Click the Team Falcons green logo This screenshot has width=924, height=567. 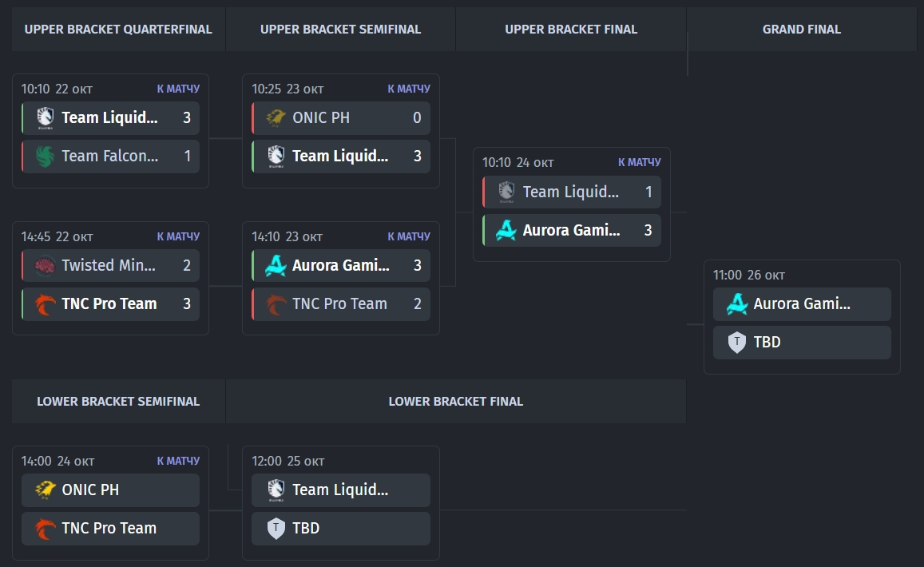45,156
